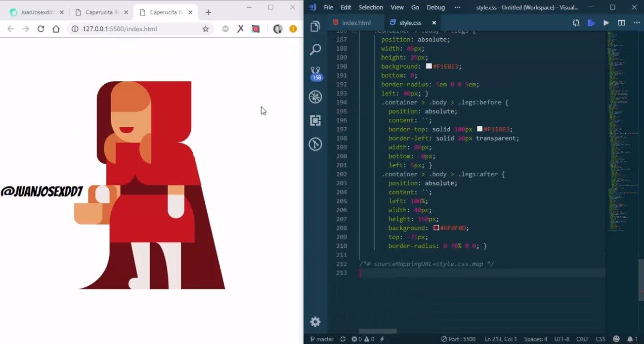
Task: Change language mode via CSS indicator
Action: [601, 339]
